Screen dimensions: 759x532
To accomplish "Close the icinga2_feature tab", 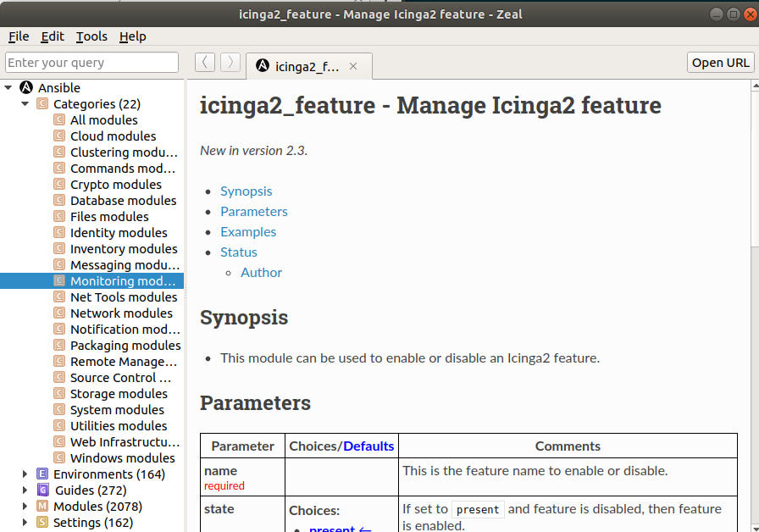I will (x=353, y=66).
